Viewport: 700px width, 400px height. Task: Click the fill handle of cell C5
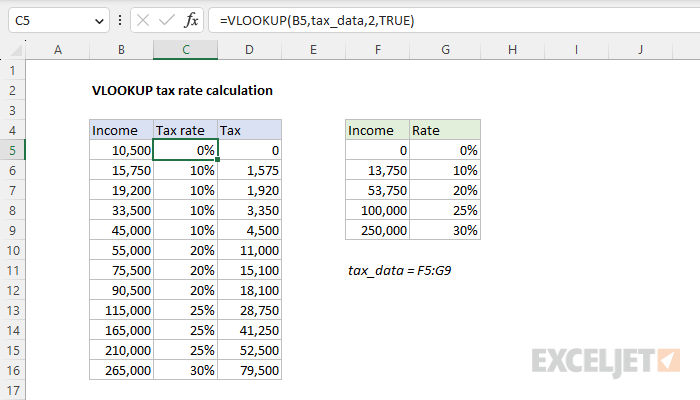[217, 159]
